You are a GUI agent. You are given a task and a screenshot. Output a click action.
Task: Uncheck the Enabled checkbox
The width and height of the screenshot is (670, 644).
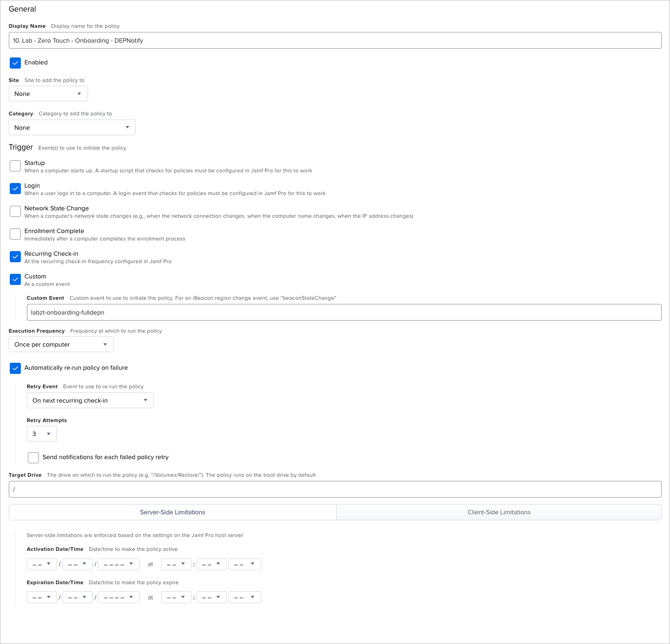point(15,63)
